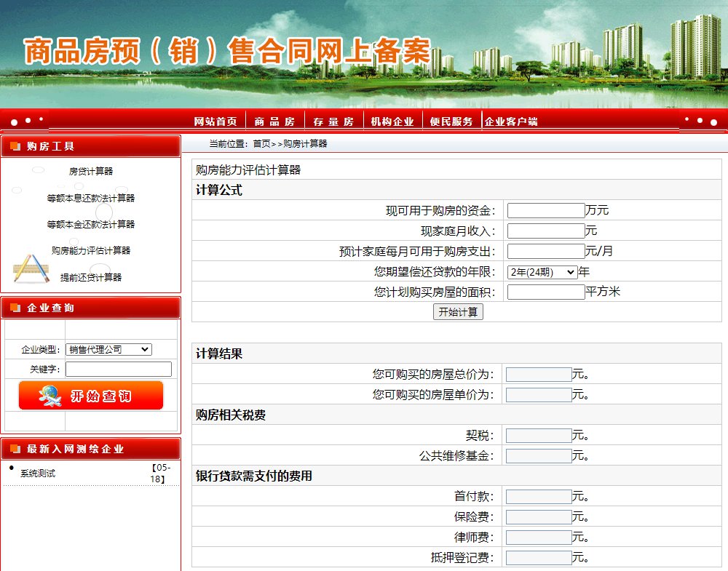Open the 商品房 menu item
Image resolution: width=728 pixels, height=571 pixels.
(x=274, y=121)
